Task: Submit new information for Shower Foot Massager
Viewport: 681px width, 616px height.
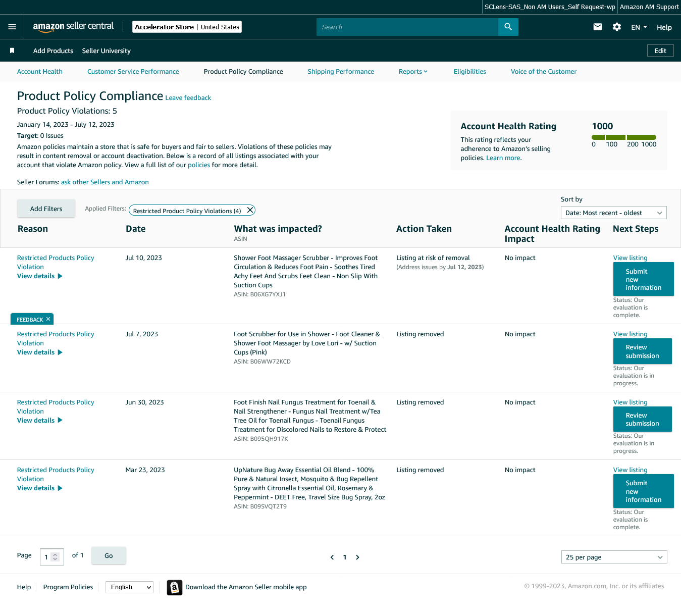Action: click(x=643, y=279)
